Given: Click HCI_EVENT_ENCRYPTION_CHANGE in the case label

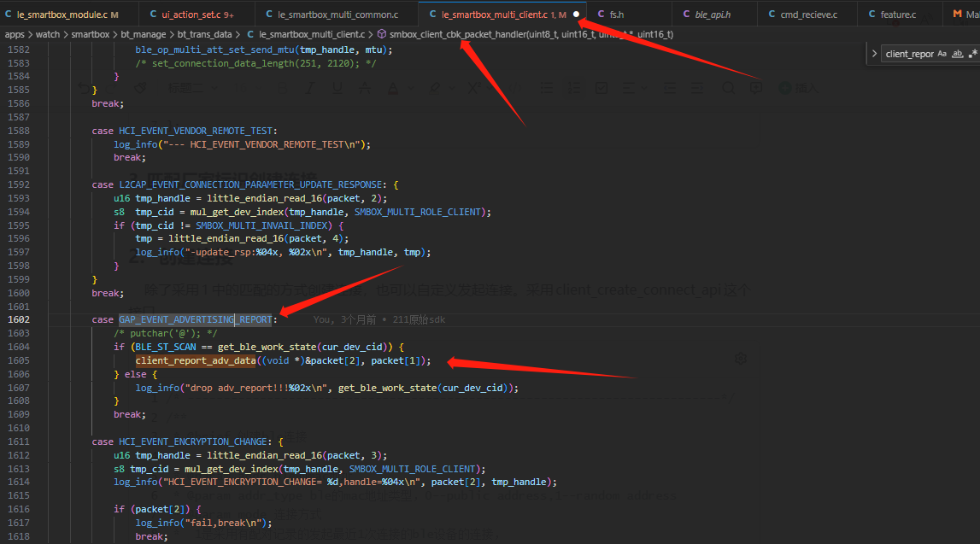Looking at the screenshot, I should coord(193,442).
